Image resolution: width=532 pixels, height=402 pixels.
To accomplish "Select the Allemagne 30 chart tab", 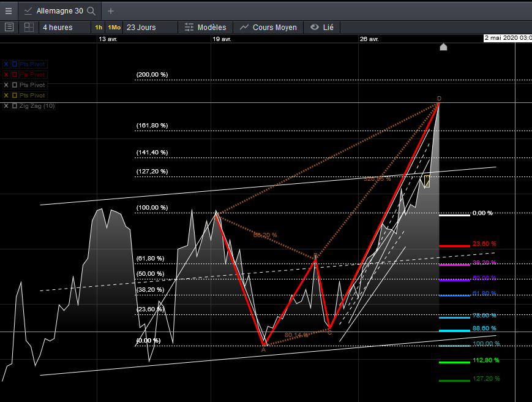I will 60,11.
